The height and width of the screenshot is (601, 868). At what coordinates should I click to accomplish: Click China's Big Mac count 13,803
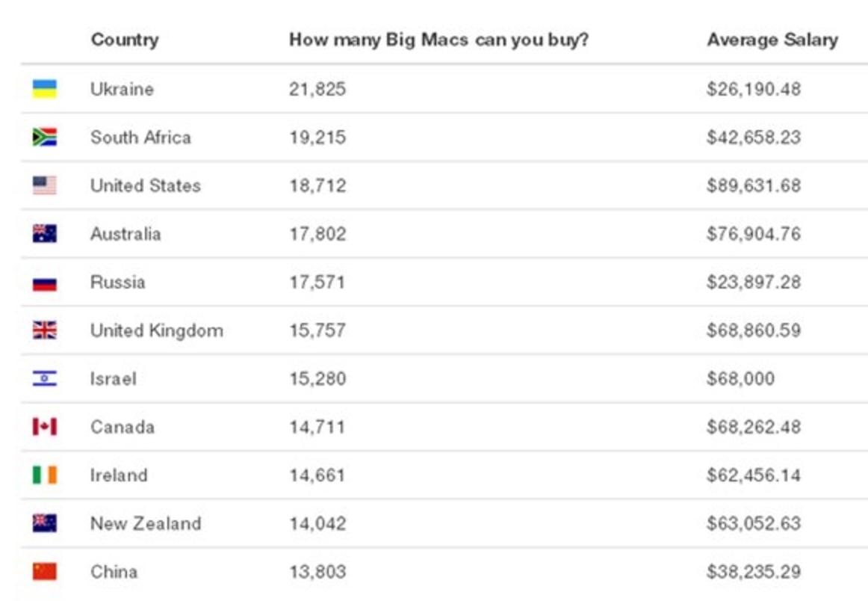coord(317,572)
